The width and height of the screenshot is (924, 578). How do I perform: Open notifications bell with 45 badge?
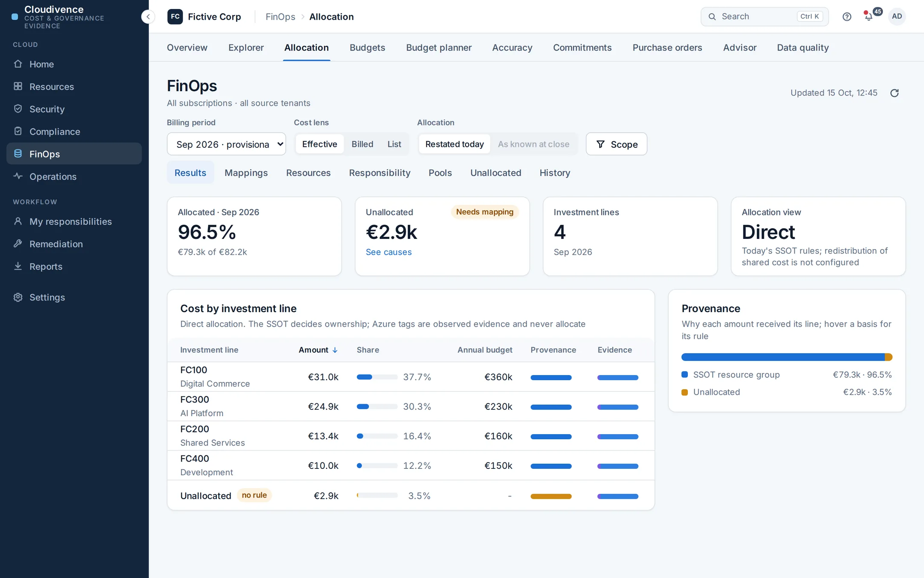pos(869,16)
